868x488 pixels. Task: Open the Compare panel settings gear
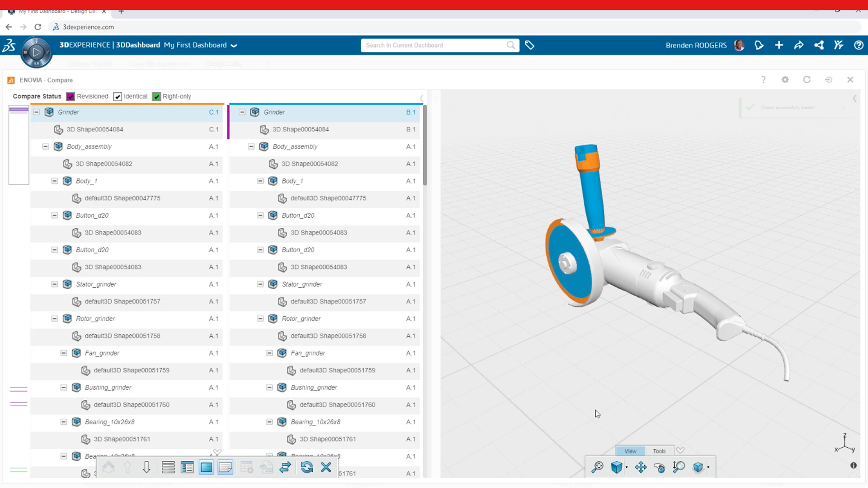coord(785,80)
